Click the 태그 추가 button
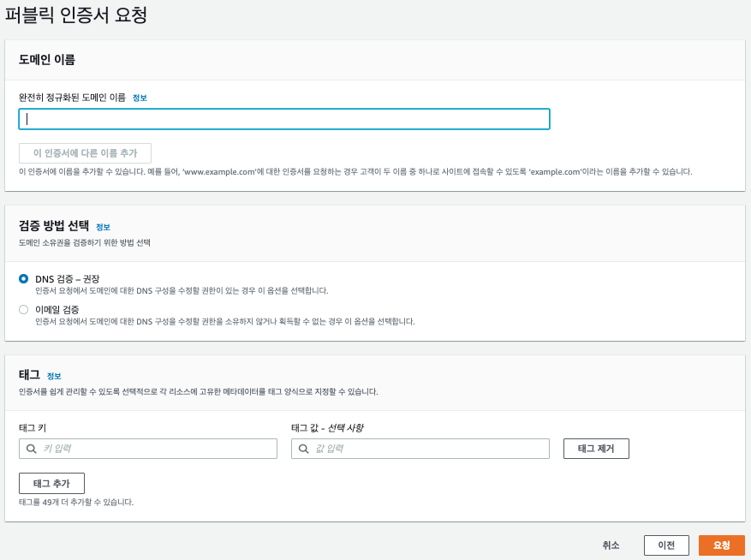 pos(51,483)
